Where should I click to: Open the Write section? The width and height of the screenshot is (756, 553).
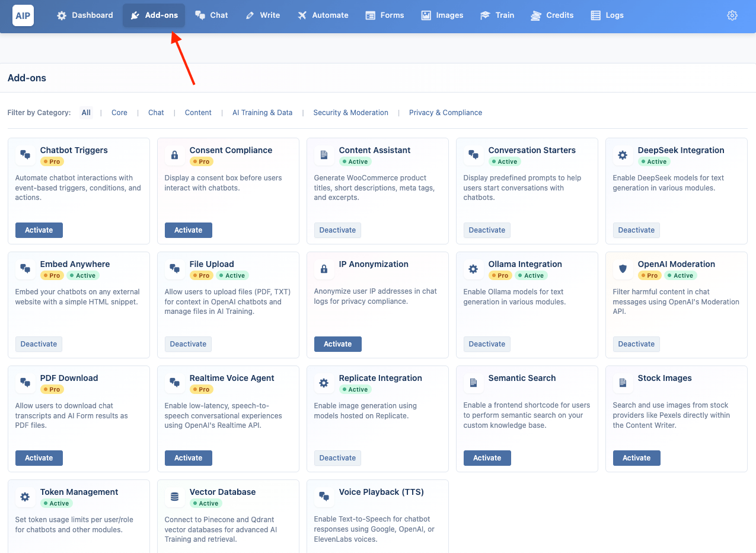(x=263, y=15)
